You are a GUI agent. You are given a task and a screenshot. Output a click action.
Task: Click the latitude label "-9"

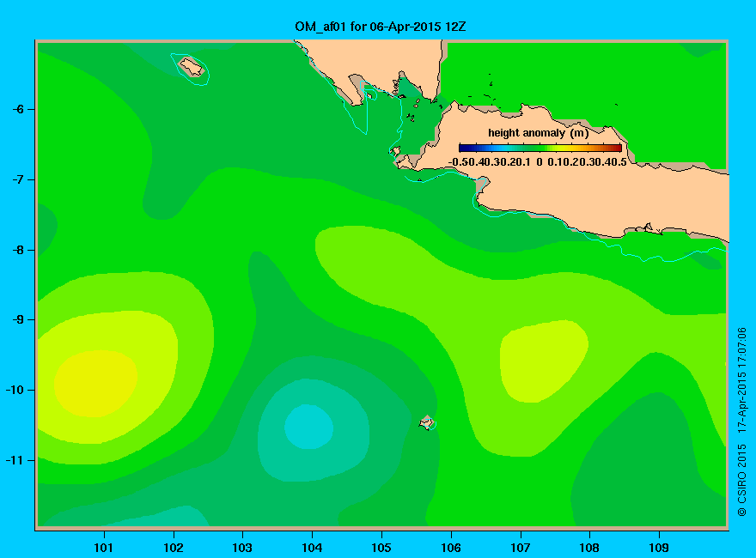[18, 319]
